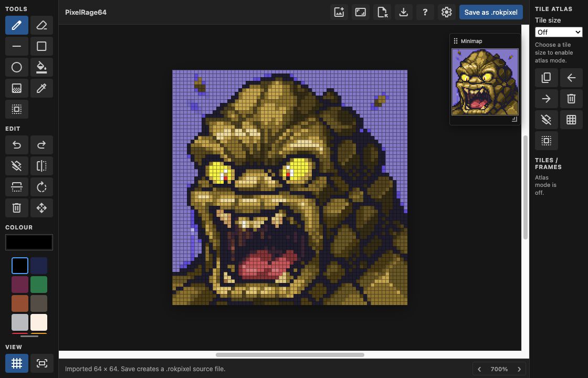Click the Minimap thumbnail preview
Viewport: 588px width, 378px height.
click(x=485, y=82)
